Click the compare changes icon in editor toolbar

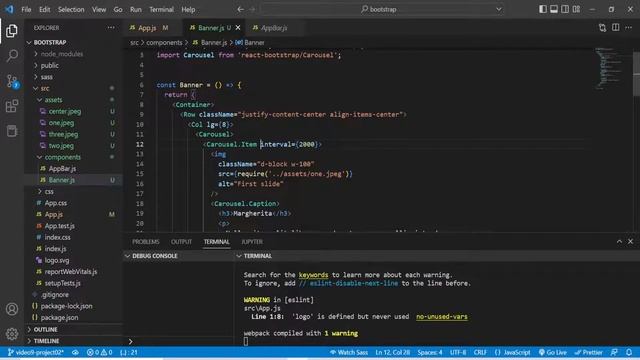(x=602, y=28)
